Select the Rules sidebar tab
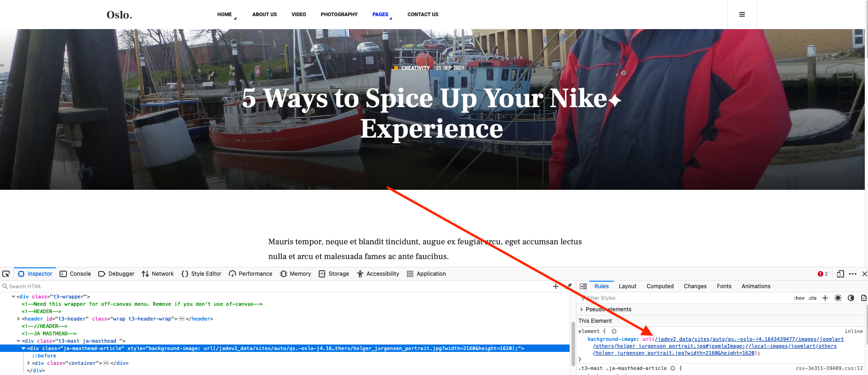The width and height of the screenshot is (868, 375). [601, 286]
